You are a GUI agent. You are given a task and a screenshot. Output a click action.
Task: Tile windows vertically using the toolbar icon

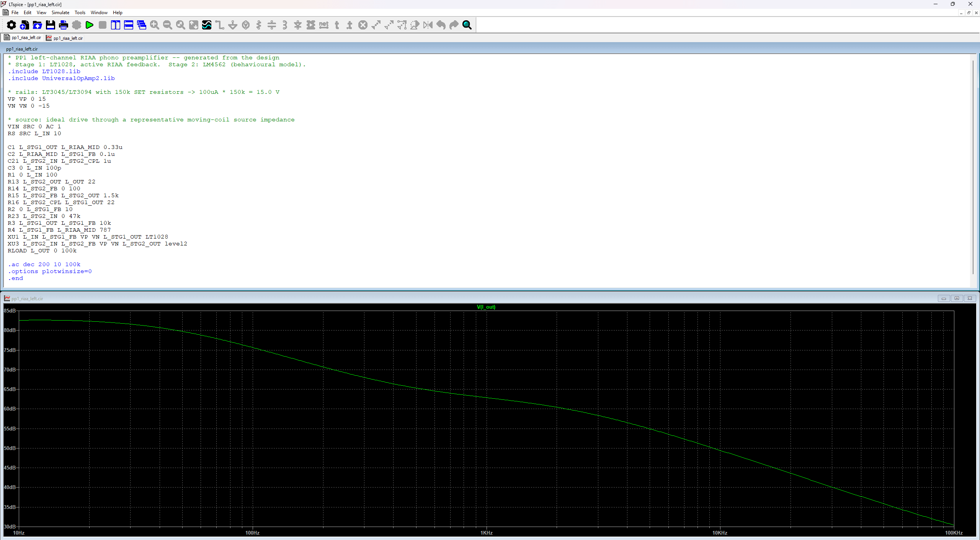point(116,25)
